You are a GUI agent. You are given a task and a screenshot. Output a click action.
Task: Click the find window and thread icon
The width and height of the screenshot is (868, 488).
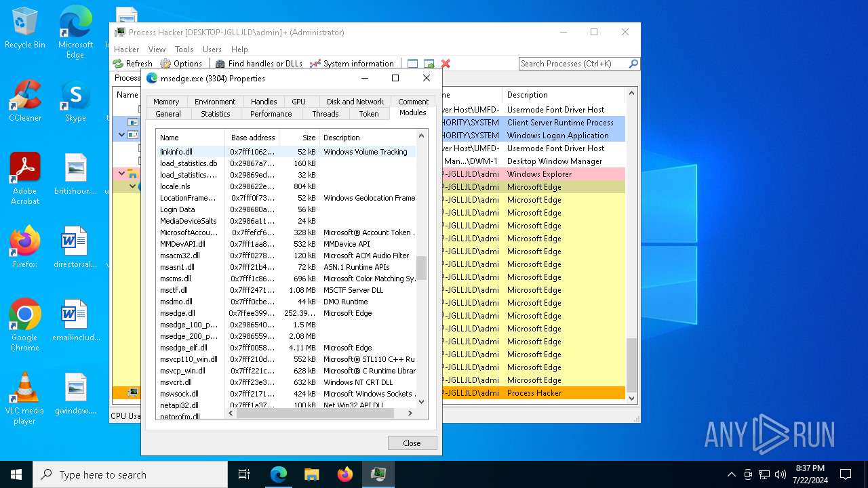429,64
